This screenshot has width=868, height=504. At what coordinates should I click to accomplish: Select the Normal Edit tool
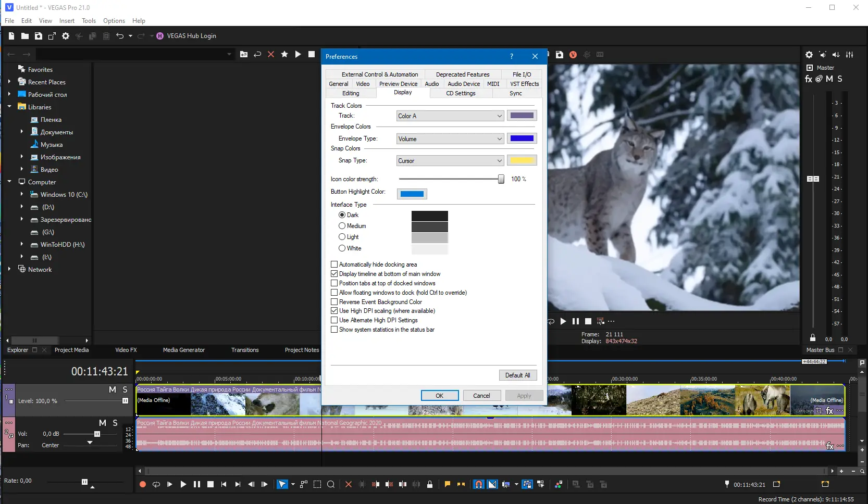[282, 484]
